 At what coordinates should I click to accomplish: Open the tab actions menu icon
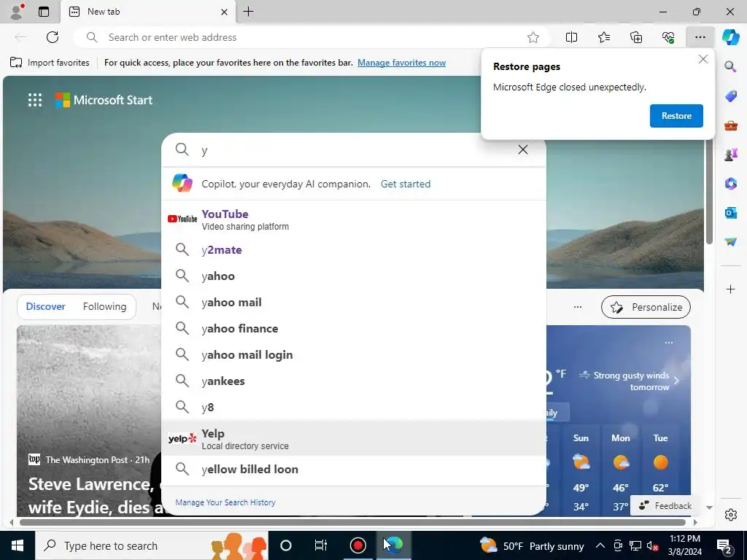point(43,12)
